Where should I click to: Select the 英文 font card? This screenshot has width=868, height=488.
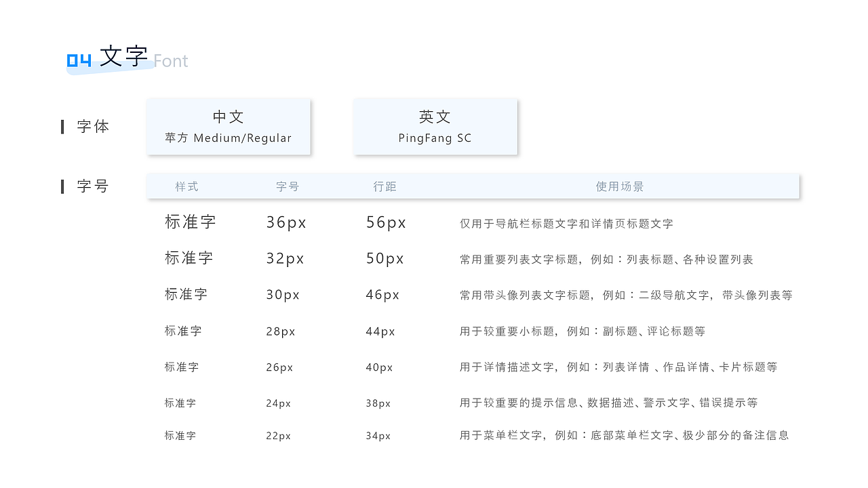[x=435, y=127]
